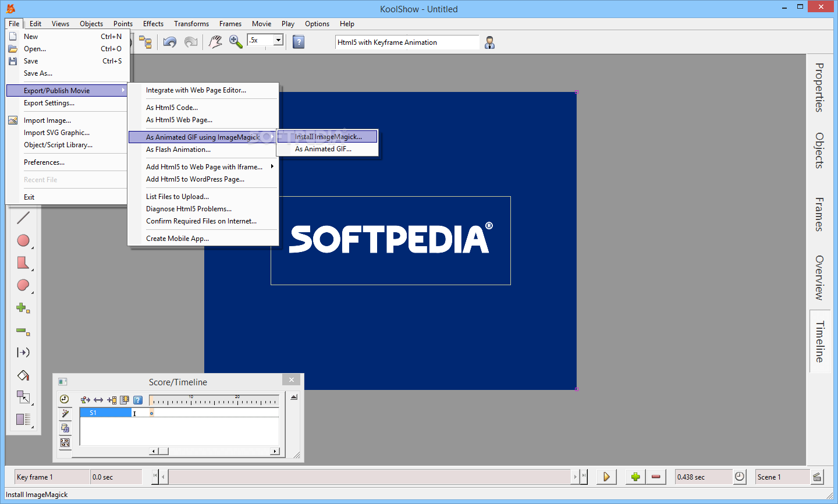Screen dimensions: 838x504
Task: Click the Score/Timeline horizontal scrollbar right arrow
Action: tap(275, 451)
